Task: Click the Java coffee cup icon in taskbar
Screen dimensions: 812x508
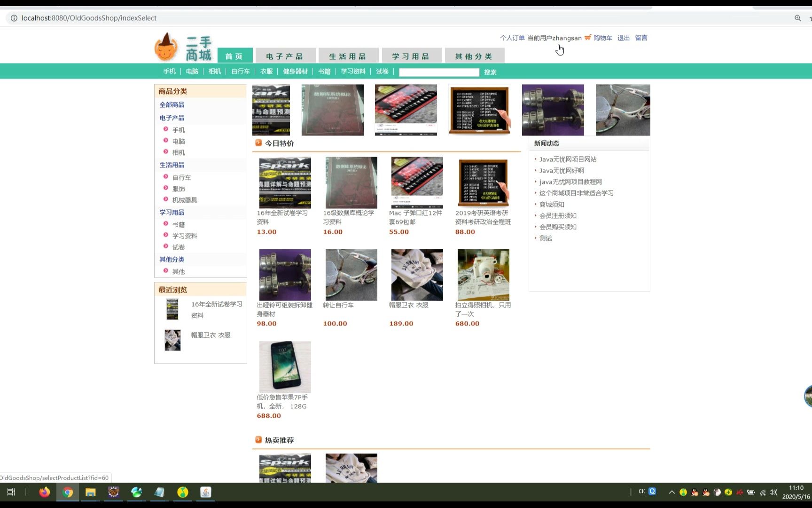Action: pyautogui.click(x=205, y=492)
